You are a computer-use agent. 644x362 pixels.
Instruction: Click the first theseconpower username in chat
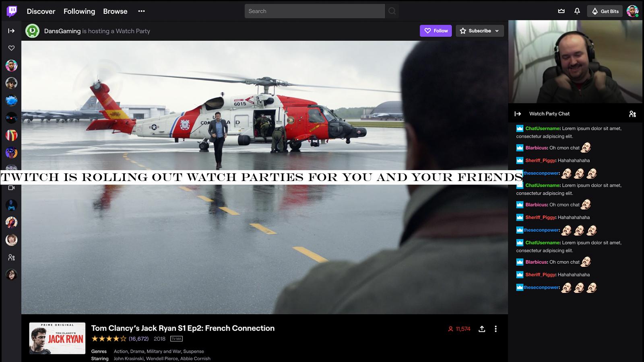pos(541,173)
